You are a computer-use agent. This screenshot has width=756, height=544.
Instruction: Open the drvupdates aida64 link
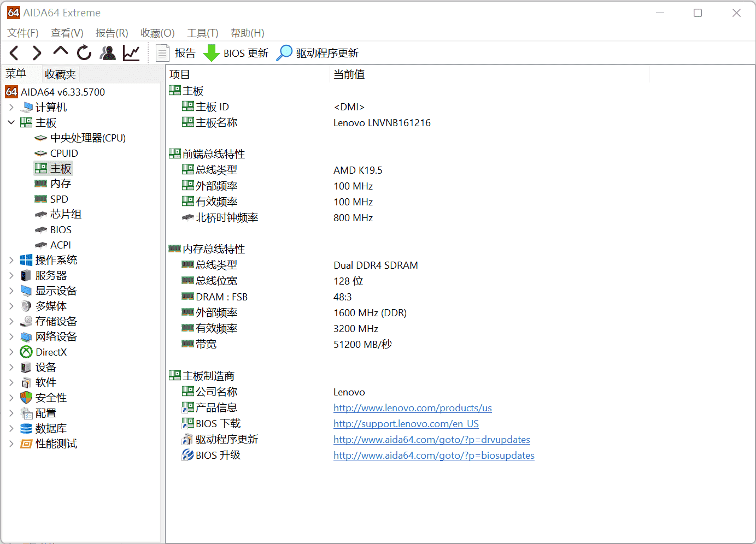pyautogui.click(x=432, y=440)
